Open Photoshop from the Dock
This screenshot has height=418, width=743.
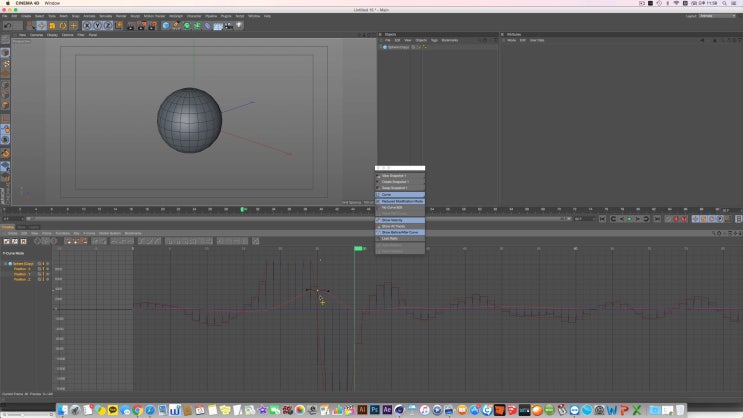click(375, 409)
